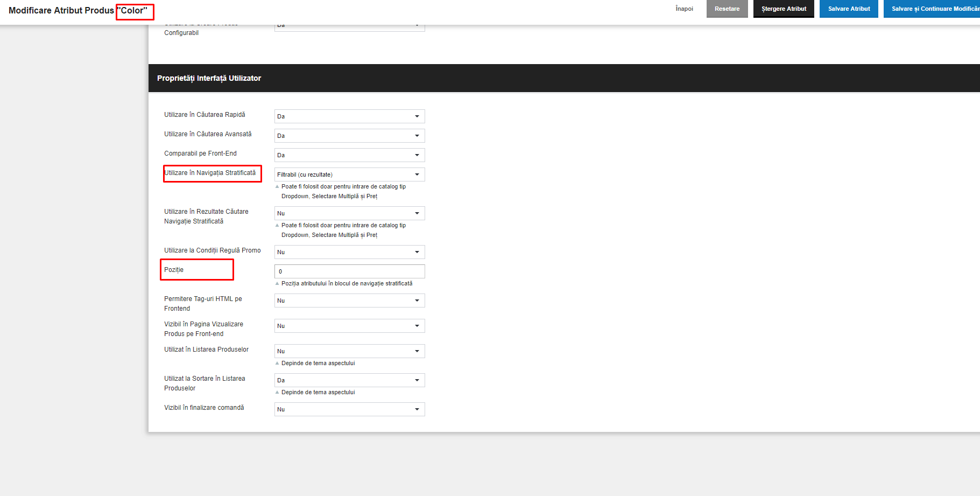This screenshot has height=496, width=980.
Task: Open Utilizat la Sortare în Listarea dropdown
Action: tap(349, 380)
